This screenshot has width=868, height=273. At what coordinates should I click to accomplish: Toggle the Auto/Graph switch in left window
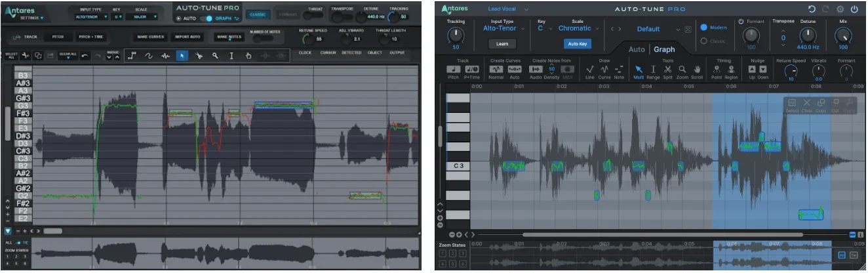click(206, 18)
